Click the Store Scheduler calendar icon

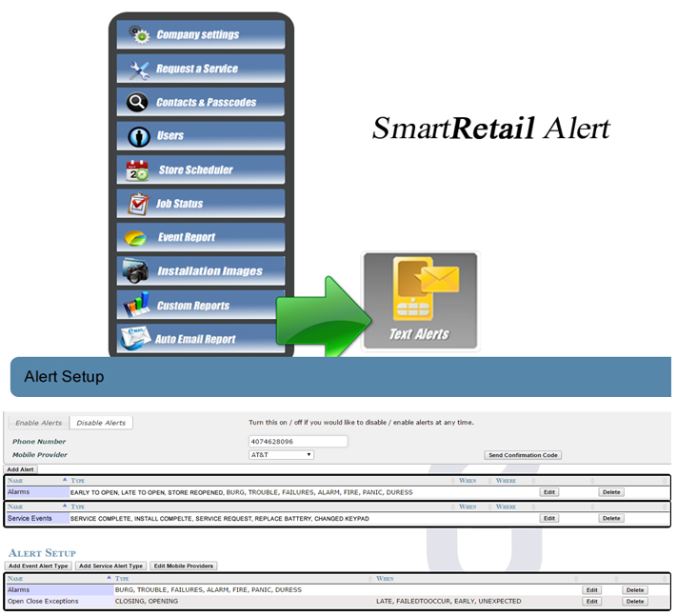coord(137,170)
